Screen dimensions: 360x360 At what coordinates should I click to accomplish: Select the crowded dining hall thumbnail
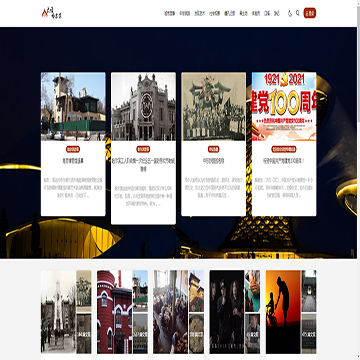(x=171, y=312)
